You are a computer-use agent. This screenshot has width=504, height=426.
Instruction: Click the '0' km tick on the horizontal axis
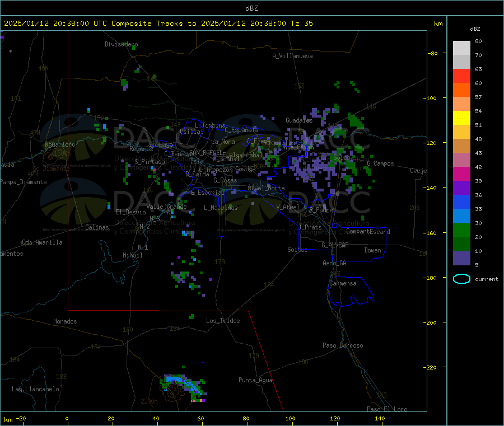[x=67, y=418]
